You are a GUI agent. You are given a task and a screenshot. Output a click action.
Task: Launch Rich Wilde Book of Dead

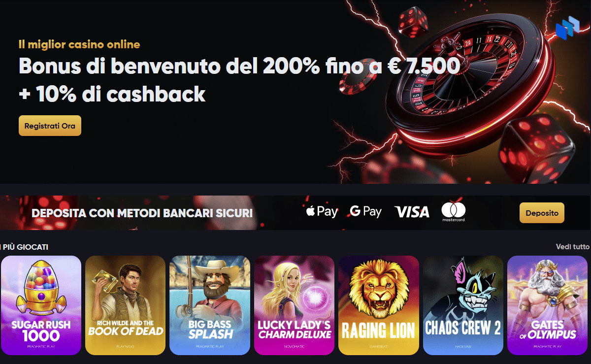125,305
